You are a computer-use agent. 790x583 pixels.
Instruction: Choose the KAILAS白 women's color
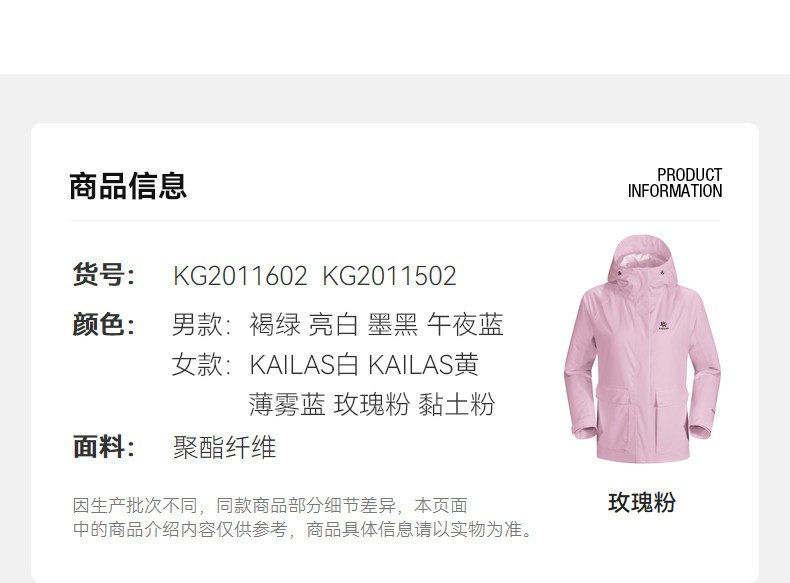(x=304, y=364)
